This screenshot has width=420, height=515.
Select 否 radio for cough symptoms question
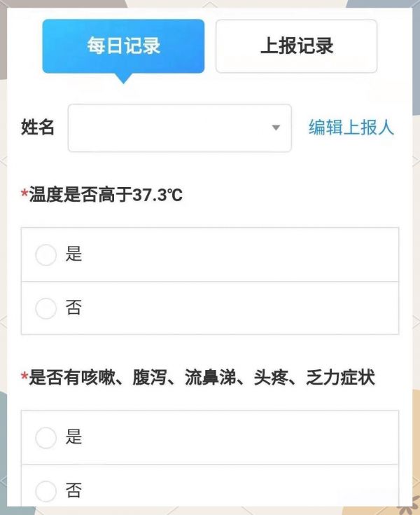(x=46, y=491)
